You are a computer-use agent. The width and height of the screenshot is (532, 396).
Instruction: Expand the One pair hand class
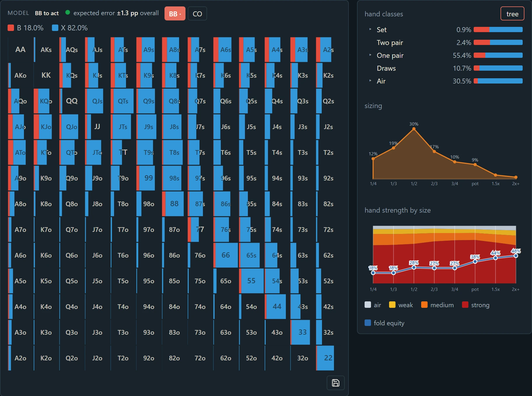pos(370,55)
